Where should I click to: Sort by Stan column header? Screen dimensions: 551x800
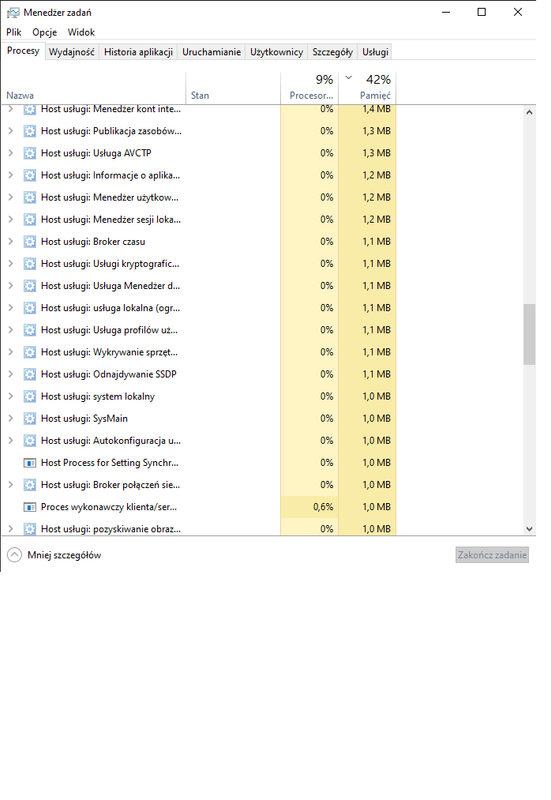pos(233,88)
